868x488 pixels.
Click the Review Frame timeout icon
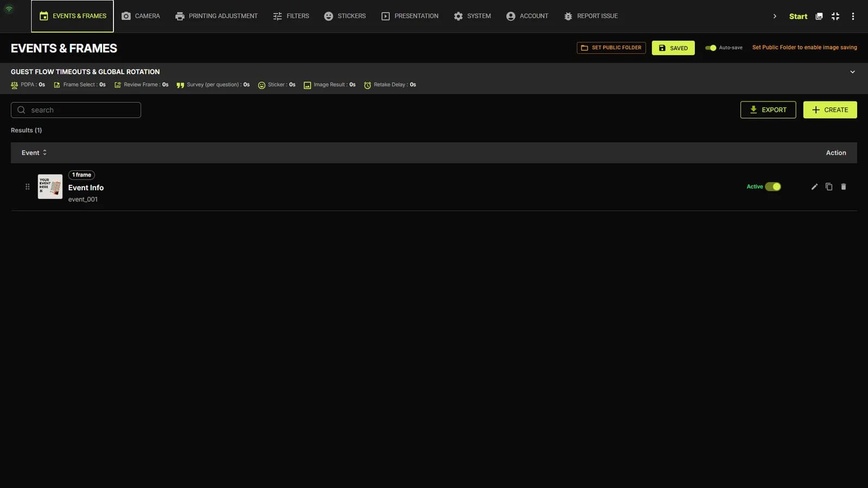[118, 85]
